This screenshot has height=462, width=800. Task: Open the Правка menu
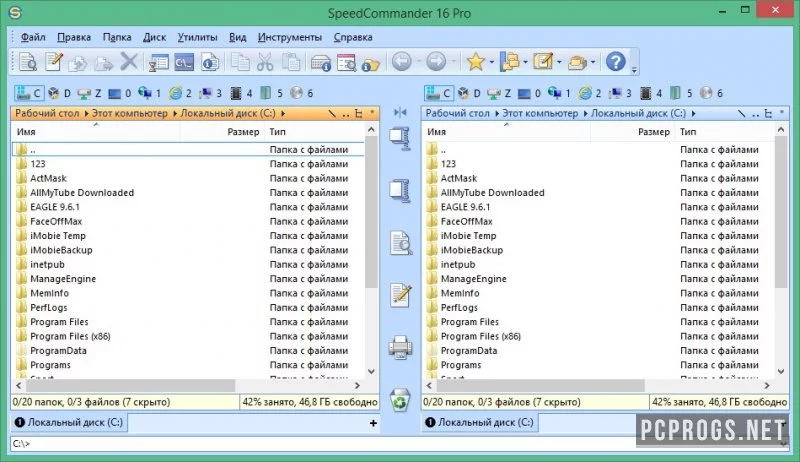(x=74, y=37)
